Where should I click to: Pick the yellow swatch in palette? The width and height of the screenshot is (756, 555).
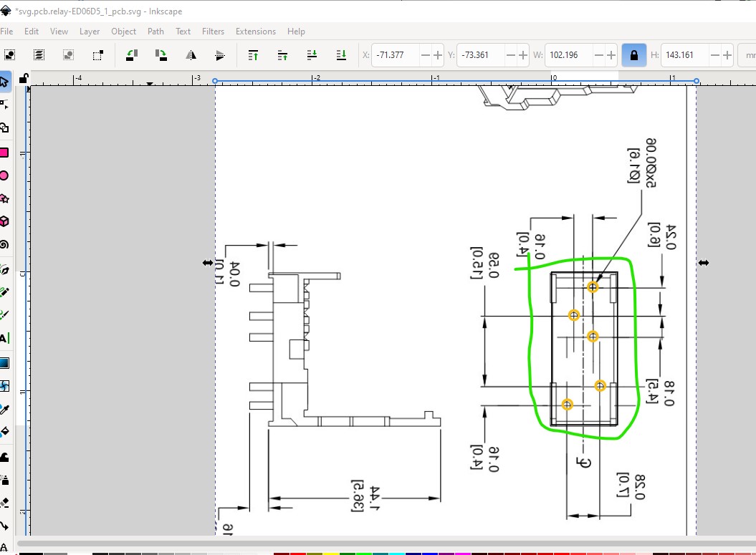pos(331,553)
